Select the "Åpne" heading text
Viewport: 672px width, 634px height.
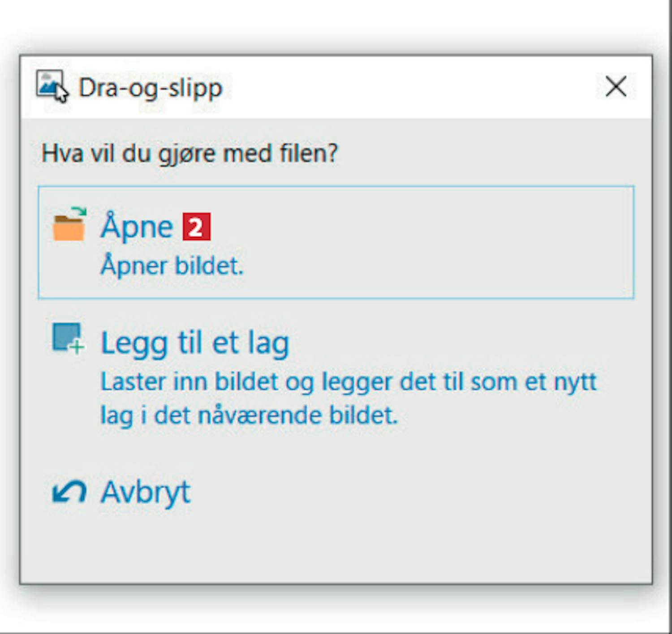click(x=137, y=227)
